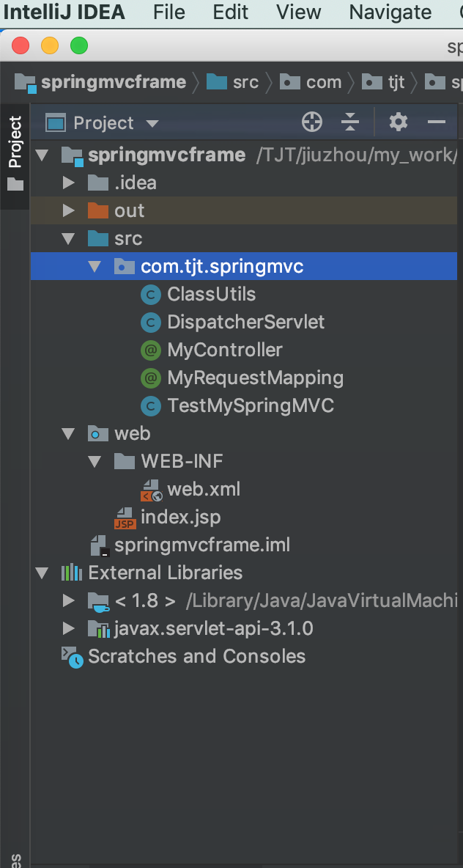Collapse the WEB-INF folder
Image resolution: width=463 pixels, height=868 pixels.
click(95, 462)
